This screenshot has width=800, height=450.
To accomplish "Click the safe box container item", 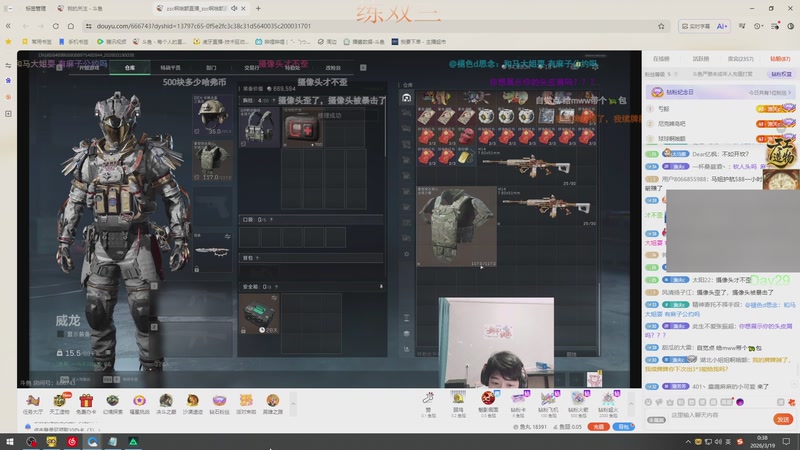I will click(259, 314).
